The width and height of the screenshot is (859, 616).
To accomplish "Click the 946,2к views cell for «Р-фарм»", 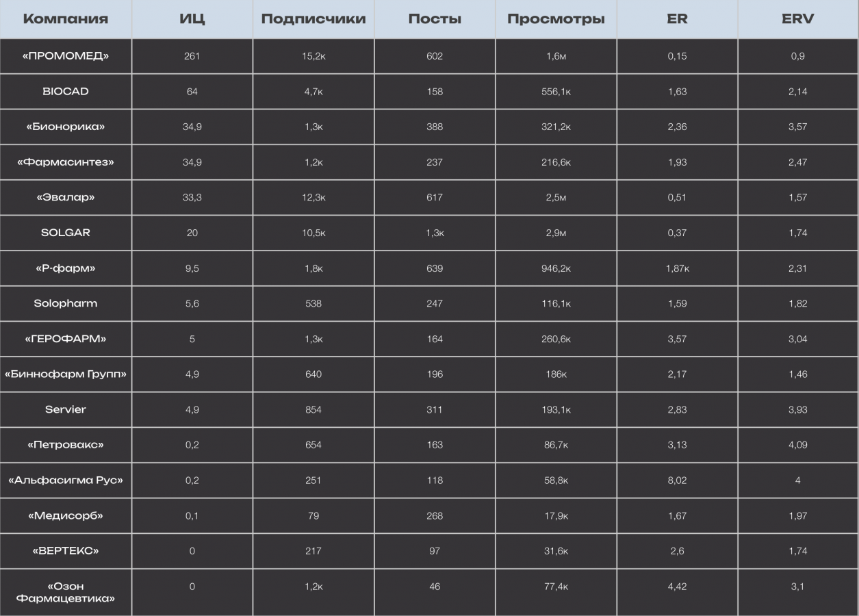I will (x=556, y=268).
